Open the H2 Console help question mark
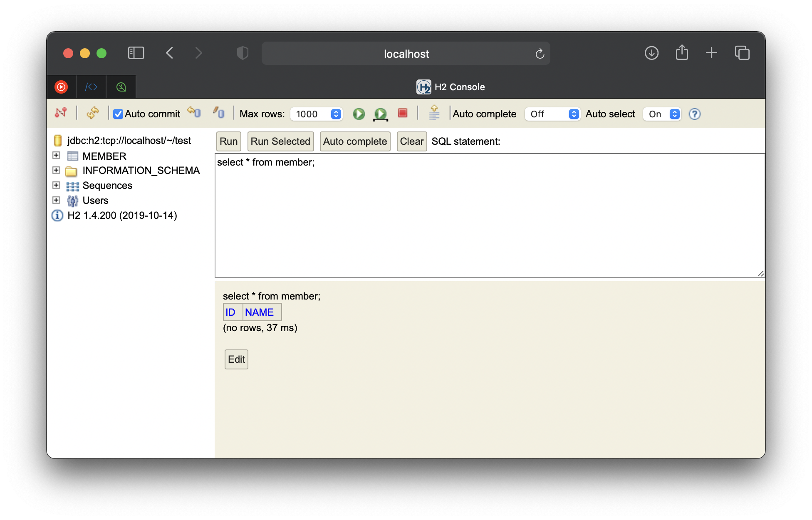Image resolution: width=812 pixels, height=520 pixels. 694,114
